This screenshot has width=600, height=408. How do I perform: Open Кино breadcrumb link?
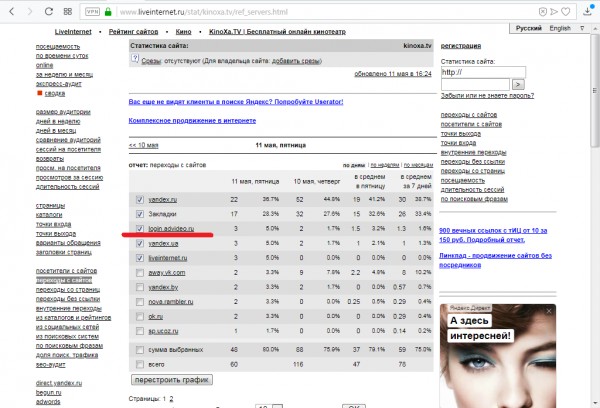pyautogui.click(x=183, y=32)
